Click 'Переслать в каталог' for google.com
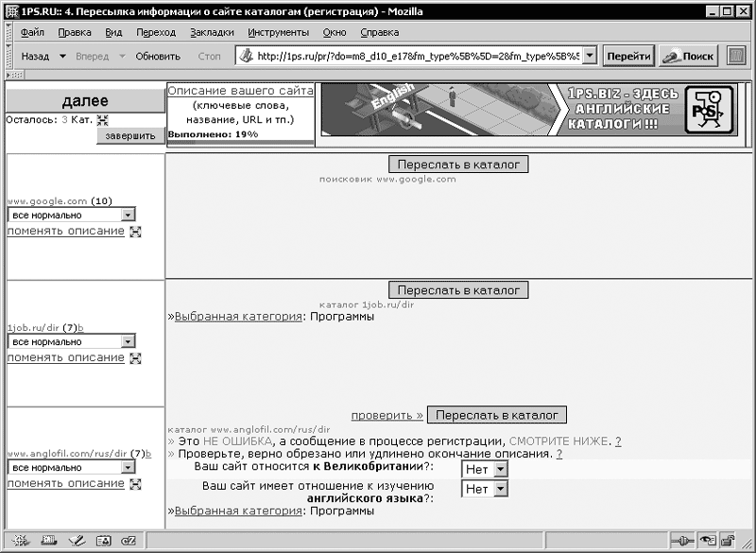This screenshot has width=756, height=553. (x=458, y=164)
